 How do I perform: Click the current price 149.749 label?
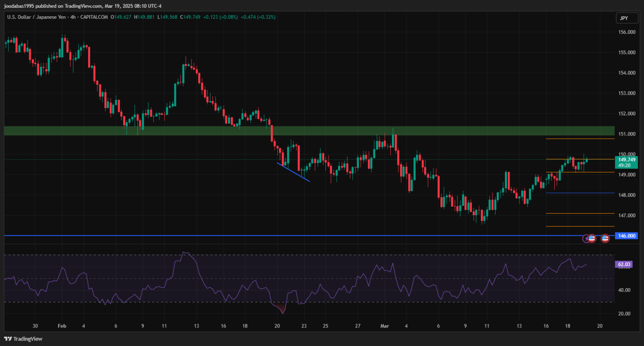[626, 159]
